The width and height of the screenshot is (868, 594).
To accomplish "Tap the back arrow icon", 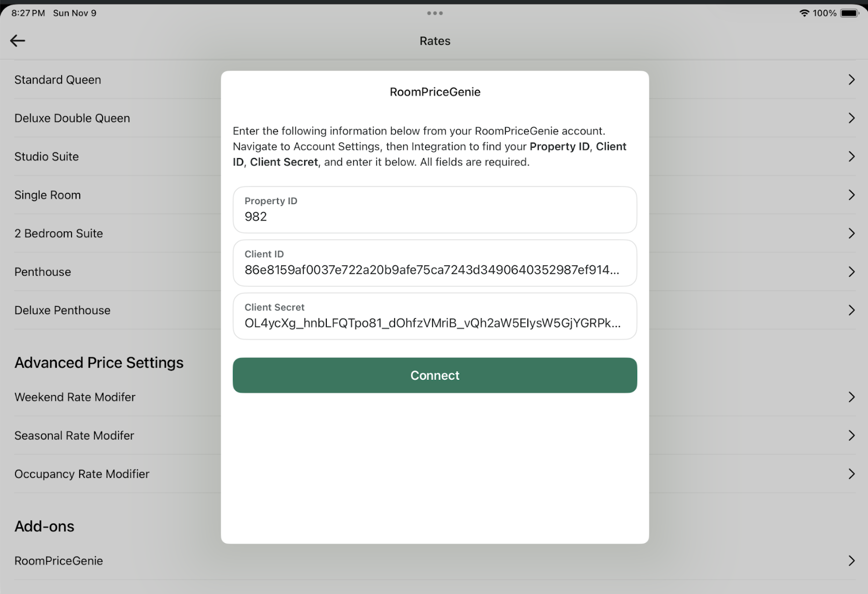I will click(x=18, y=41).
